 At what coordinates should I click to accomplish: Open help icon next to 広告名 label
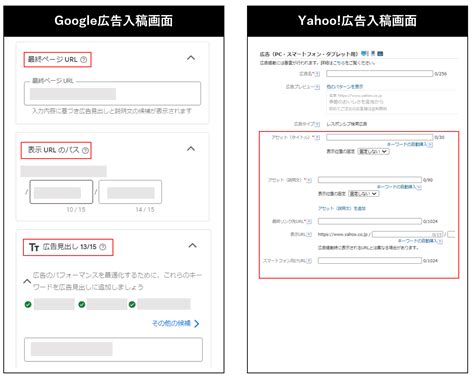click(x=318, y=74)
